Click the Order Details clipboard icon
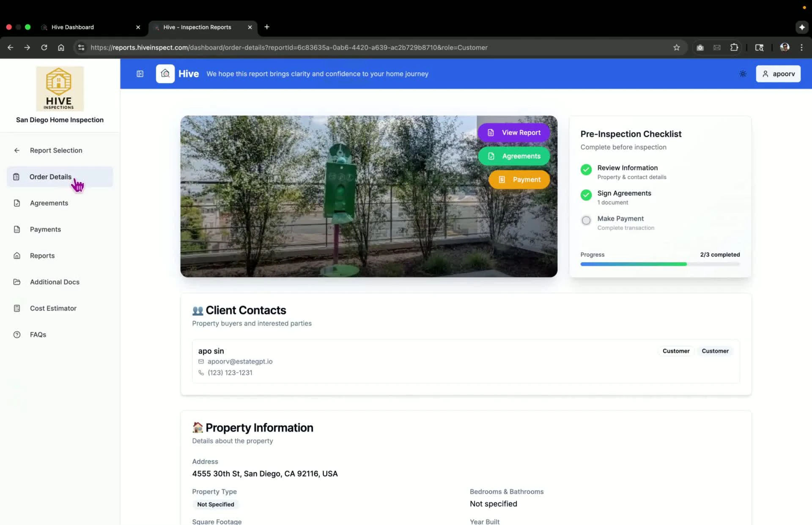Viewport: 812px width, 525px height. tap(16, 177)
